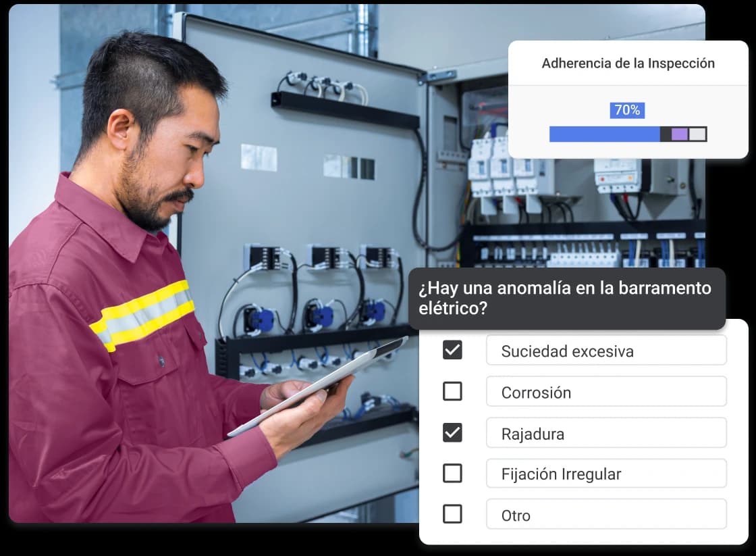Click the yellow reflective stripe on the sleeve
Screen dimensions: 756x556
point(143,315)
